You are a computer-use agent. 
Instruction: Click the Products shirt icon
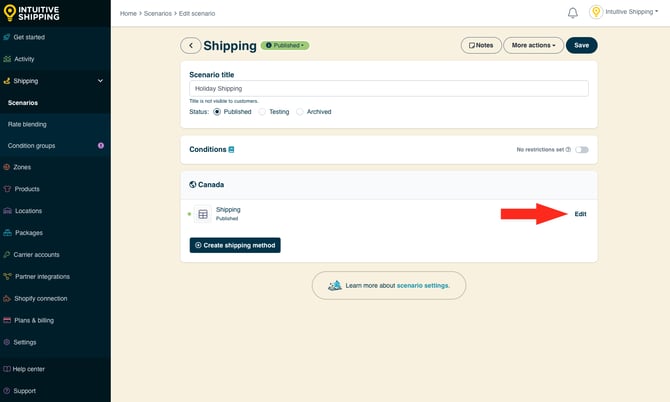[7, 189]
